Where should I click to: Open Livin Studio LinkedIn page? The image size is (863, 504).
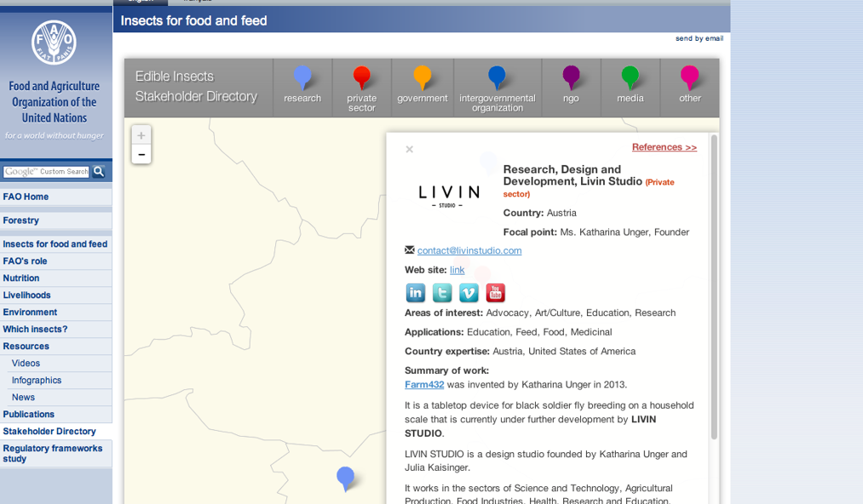[x=416, y=293]
